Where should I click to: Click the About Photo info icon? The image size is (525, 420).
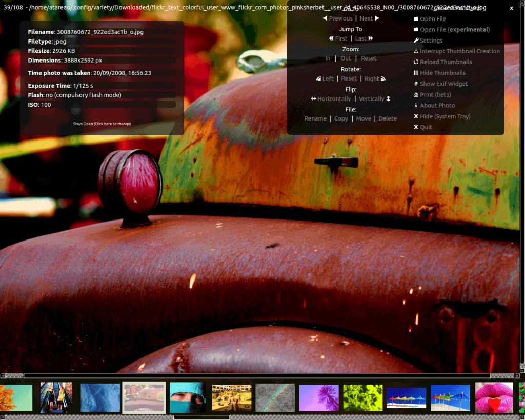(416, 106)
